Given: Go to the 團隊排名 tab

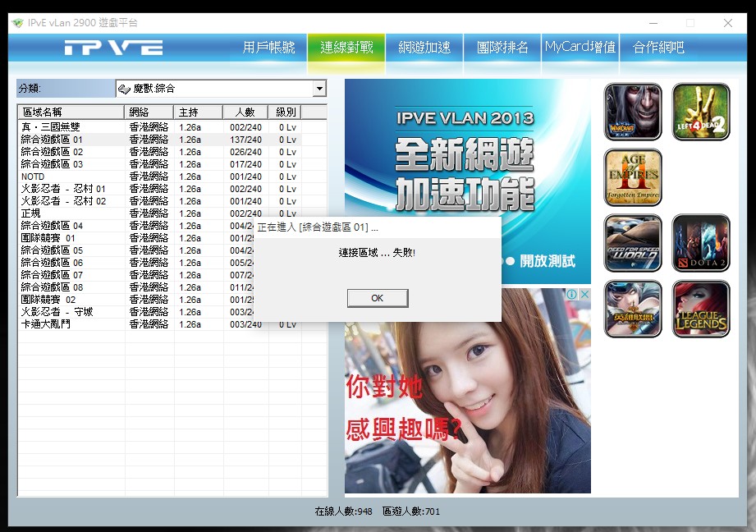Looking at the screenshot, I should click(x=502, y=48).
